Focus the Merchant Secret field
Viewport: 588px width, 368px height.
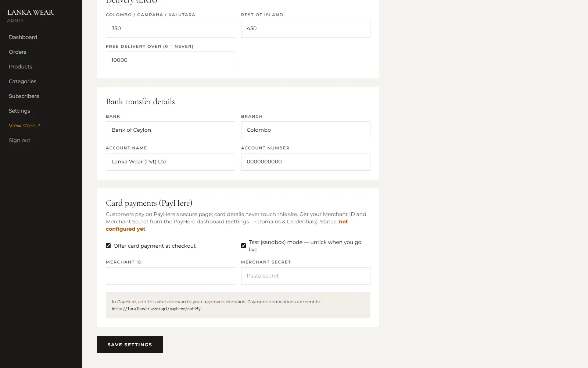pyautogui.click(x=306, y=276)
